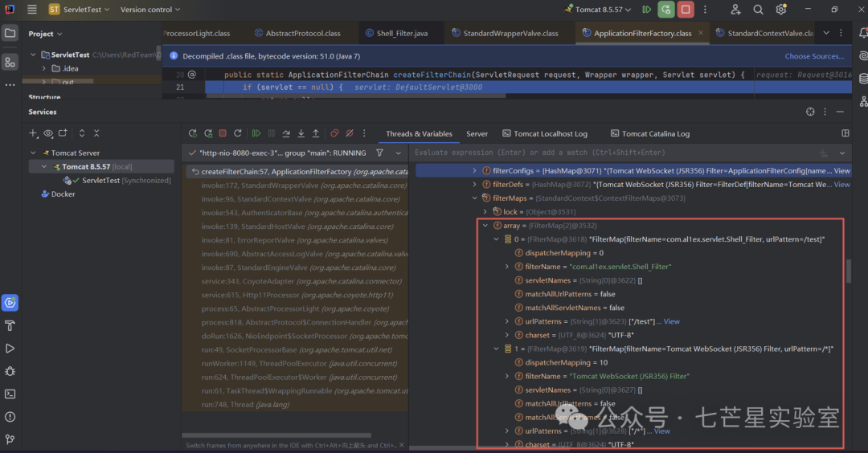Viewport: 868px width, 453px height.
Task: Open debugger toolbar more options
Action: point(364,133)
